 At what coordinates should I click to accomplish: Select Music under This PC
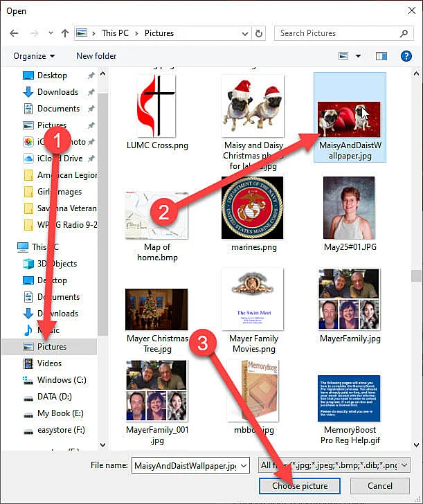click(x=48, y=330)
